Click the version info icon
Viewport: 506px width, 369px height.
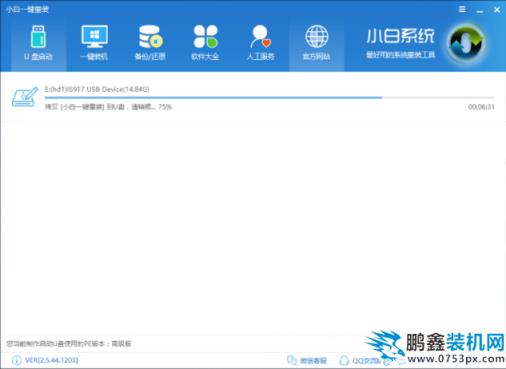[x=16, y=360]
